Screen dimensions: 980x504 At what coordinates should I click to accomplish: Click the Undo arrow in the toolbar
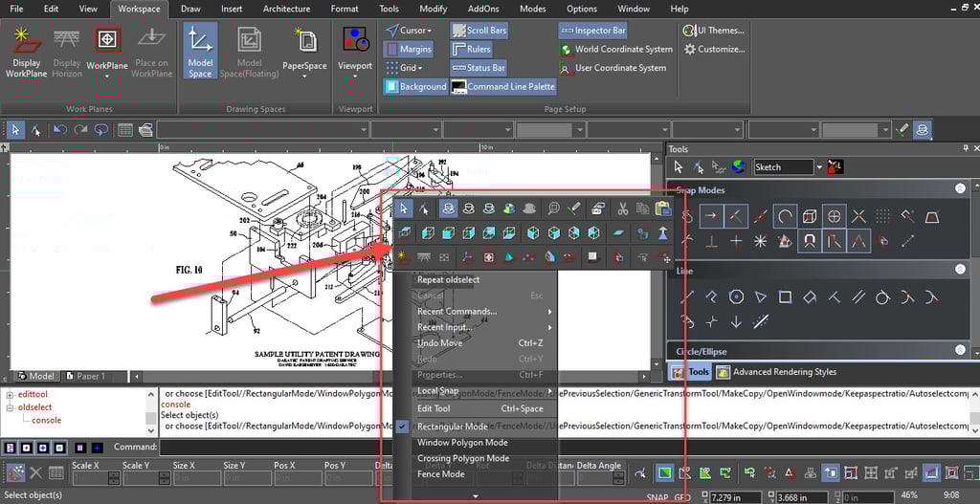[60, 129]
